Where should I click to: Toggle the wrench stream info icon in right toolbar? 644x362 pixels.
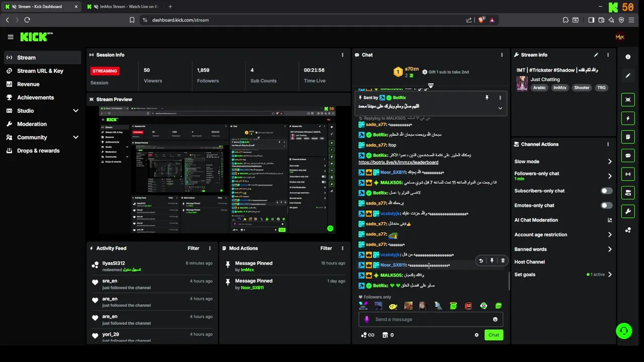point(628,211)
